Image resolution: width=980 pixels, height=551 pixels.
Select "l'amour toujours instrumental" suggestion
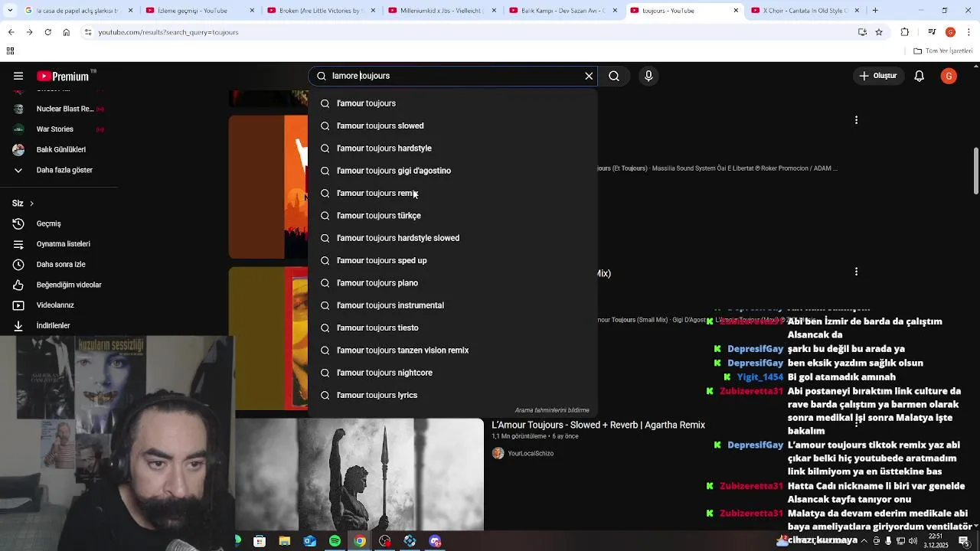click(452, 305)
